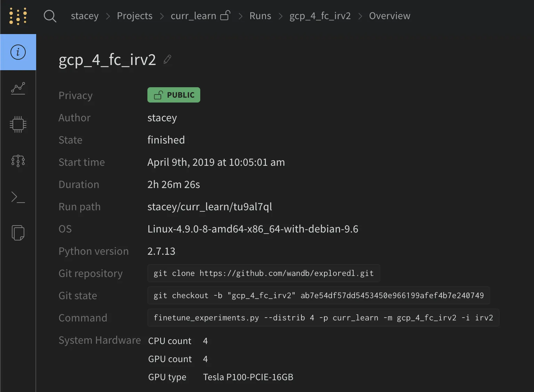Viewport: 534px width, 392px height.
Task: Open the System chip icon in sidebar
Action: (x=18, y=124)
